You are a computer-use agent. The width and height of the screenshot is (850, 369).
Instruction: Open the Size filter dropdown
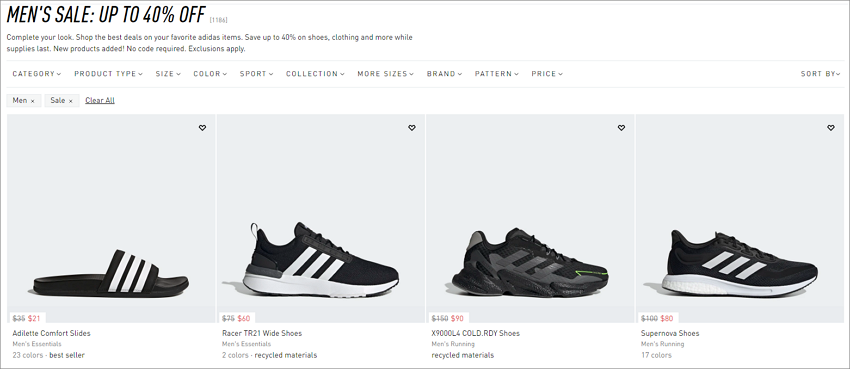[168, 74]
